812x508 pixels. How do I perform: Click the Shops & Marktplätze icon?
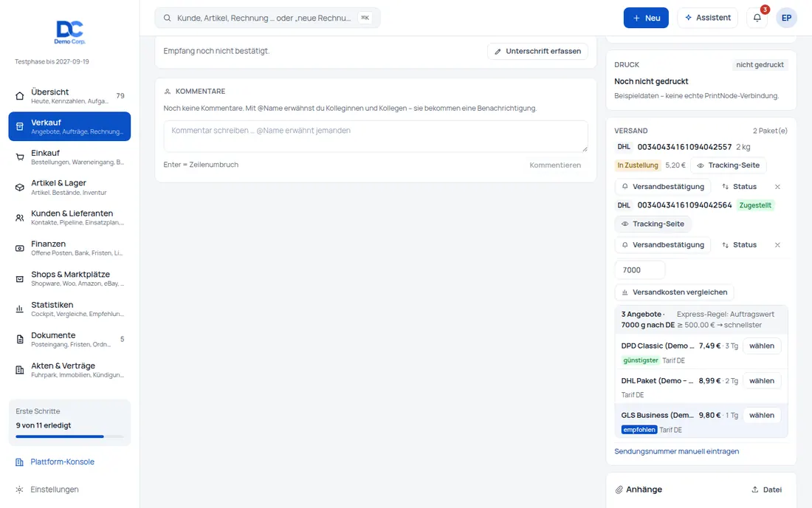point(20,278)
